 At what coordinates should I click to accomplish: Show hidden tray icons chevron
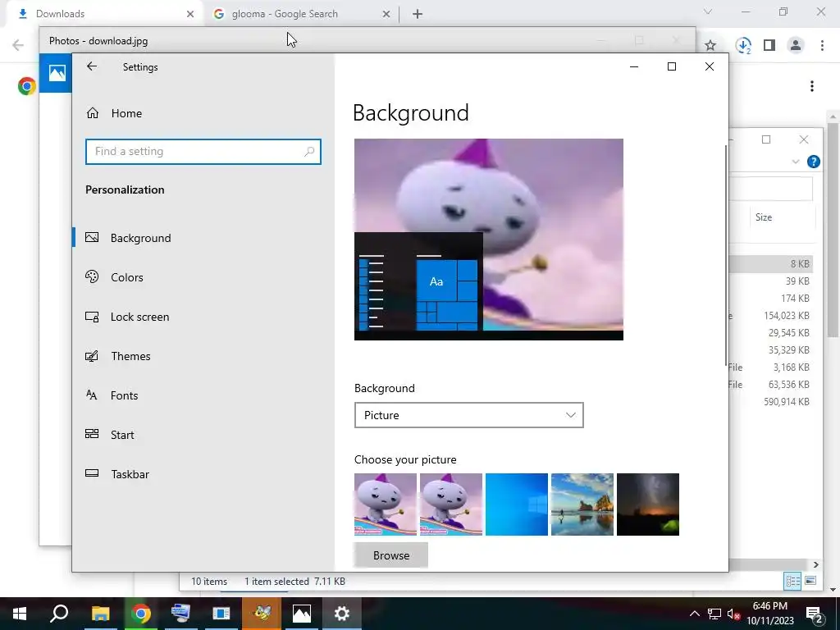694,614
